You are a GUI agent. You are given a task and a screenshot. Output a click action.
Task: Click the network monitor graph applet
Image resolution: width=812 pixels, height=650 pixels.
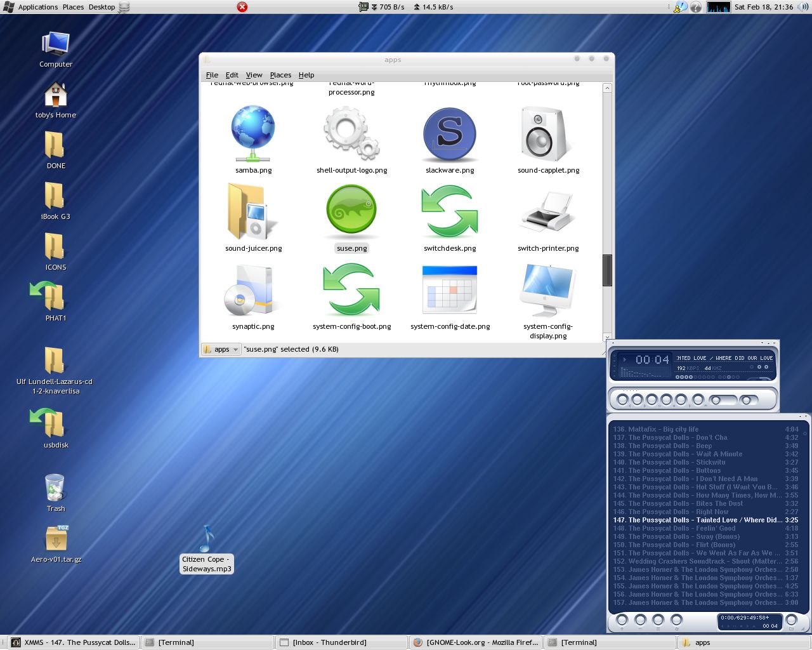[719, 7]
